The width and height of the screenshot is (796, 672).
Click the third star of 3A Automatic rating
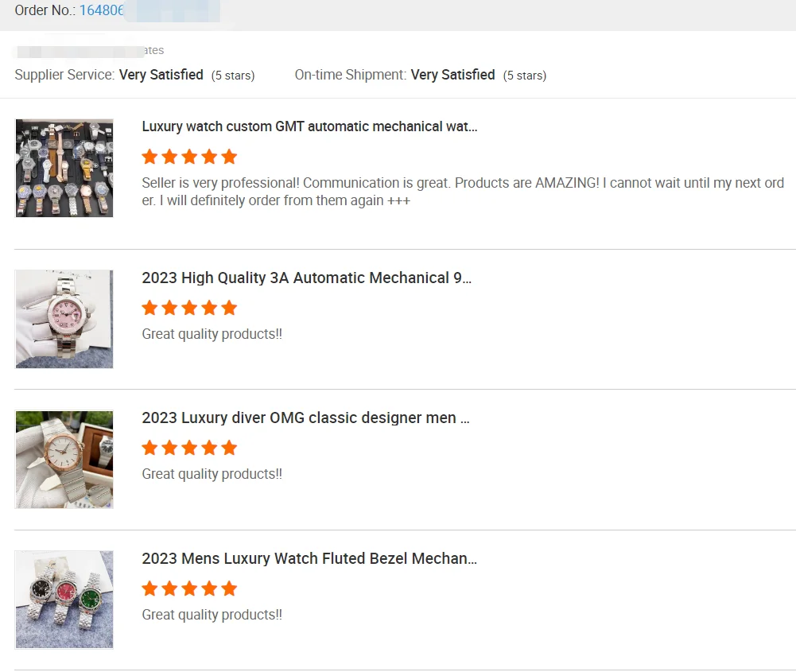[189, 308]
